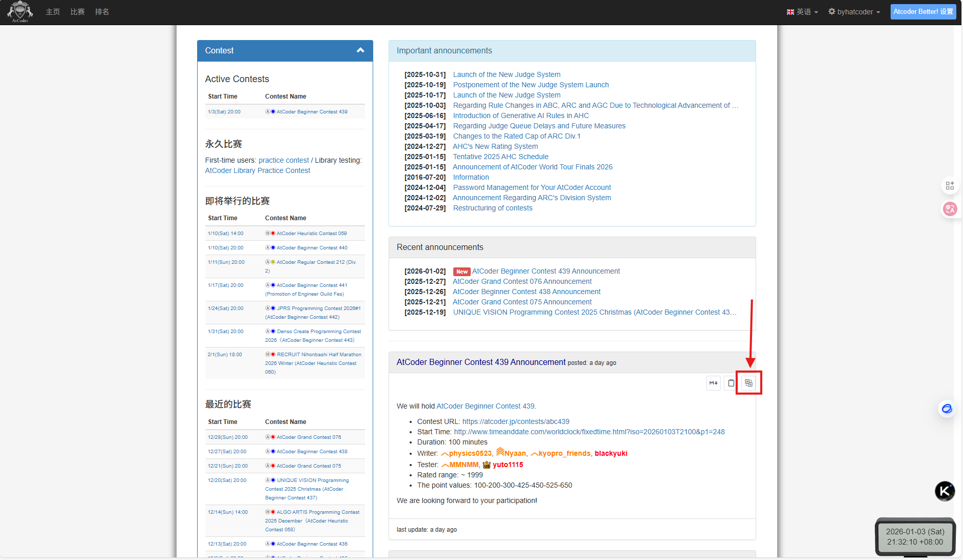The image size is (963, 560).
Task: Open the Information announcement from 2016-07-20
Action: click(471, 177)
